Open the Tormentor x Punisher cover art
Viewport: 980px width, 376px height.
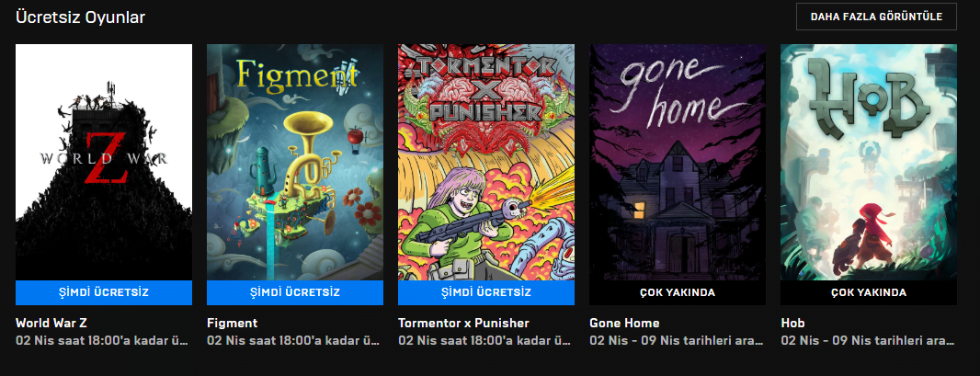(x=486, y=162)
